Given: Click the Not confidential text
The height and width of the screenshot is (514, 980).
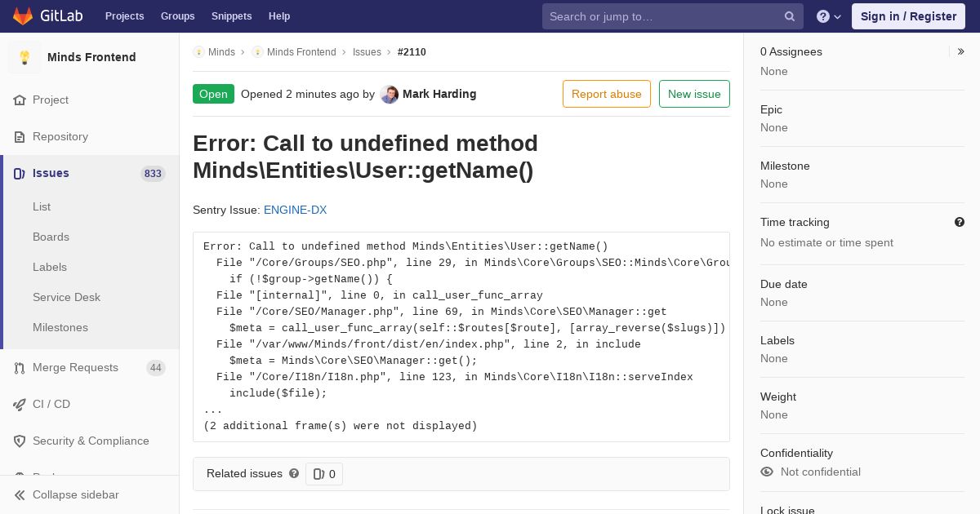Looking at the screenshot, I should pos(821,472).
